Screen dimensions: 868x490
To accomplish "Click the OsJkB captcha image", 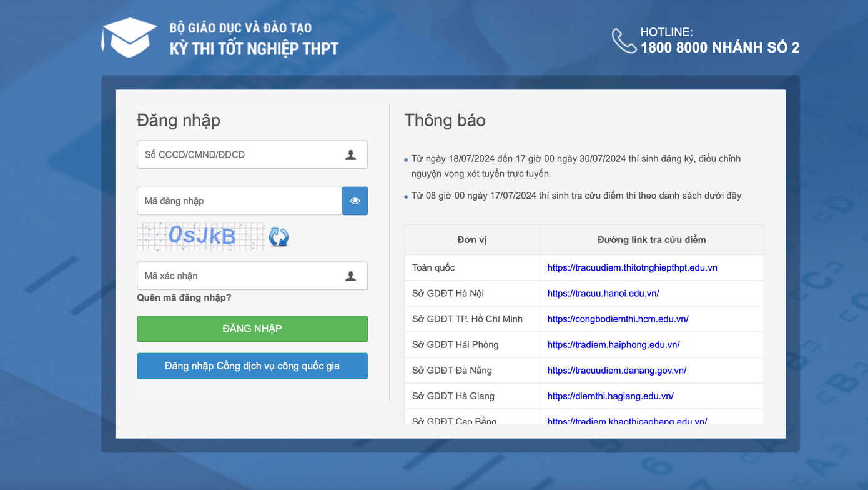I will pos(201,236).
